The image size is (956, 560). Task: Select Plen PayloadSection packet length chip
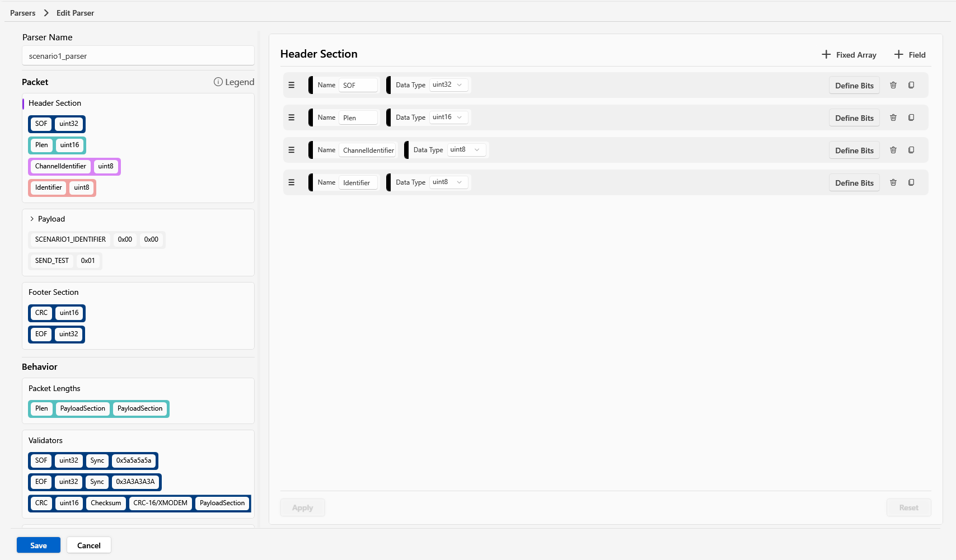coord(99,408)
